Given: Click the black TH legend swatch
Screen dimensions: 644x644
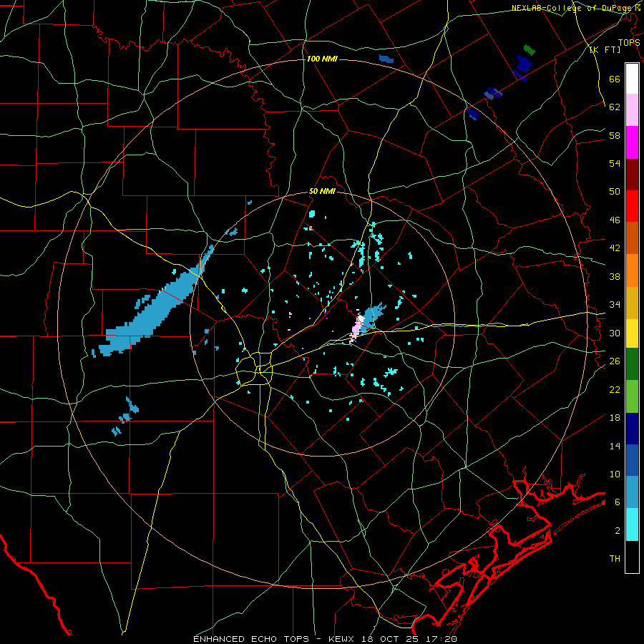Looking at the screenshot, I should 632,557.
